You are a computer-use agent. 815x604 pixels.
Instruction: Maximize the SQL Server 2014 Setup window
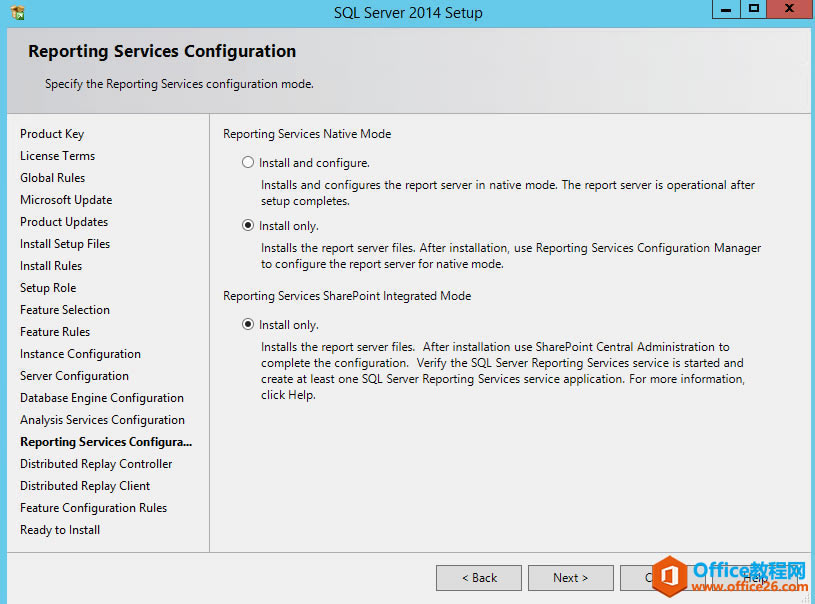(x=753, y=9)
